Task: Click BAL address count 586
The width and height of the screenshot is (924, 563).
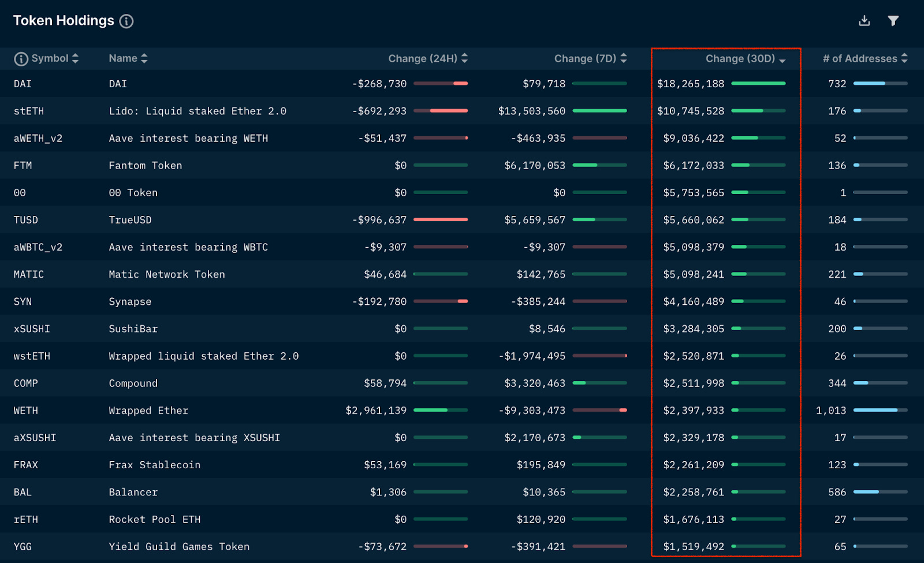Action: [x=837, y=492]
